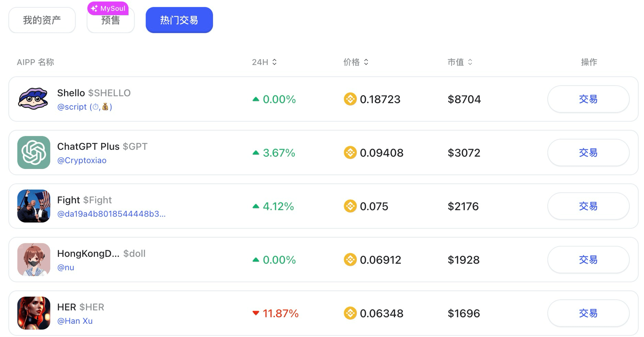This screenshot has height=337, width=644.
Task: Click the ChatGPT Plus logo icon
Action: pos(33,153)
